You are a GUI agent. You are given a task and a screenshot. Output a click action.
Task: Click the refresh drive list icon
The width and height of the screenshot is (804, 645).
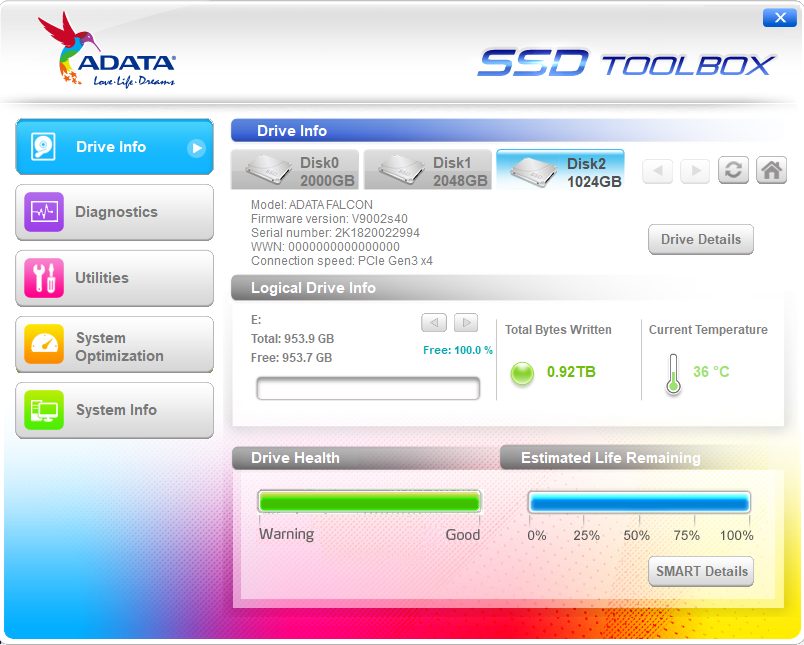(x=734, y=170)
